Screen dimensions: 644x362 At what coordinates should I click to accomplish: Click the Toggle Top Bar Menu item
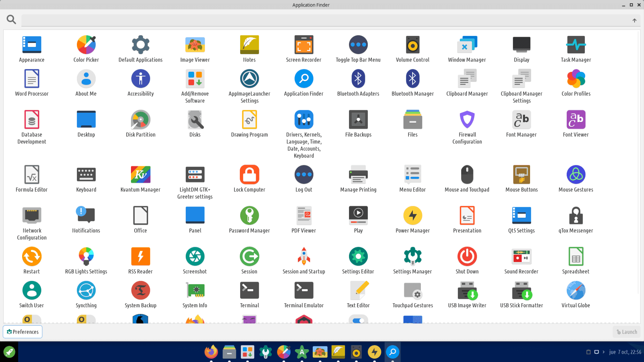click(x=358, y=45)
